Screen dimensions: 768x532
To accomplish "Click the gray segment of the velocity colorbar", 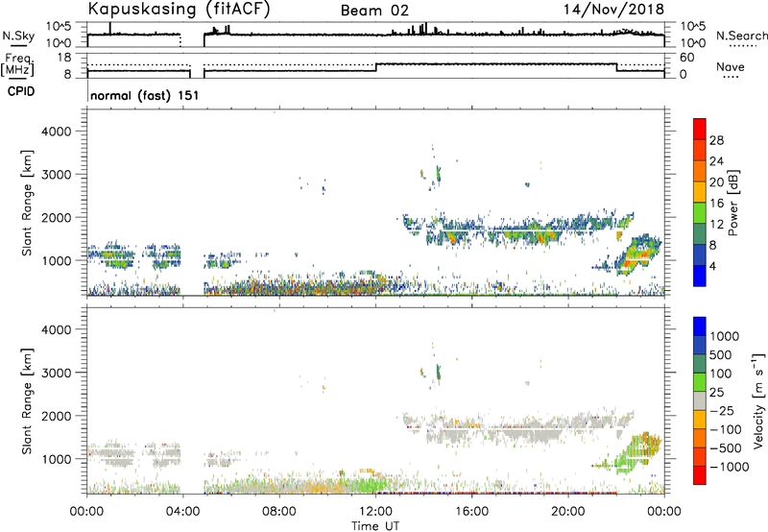I will [700, 400].
